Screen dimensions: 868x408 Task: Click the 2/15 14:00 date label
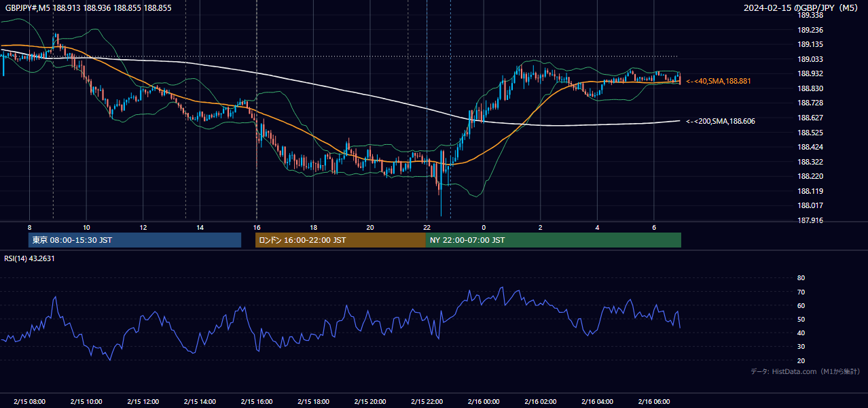pyautogui.click(x=200, y=401)
